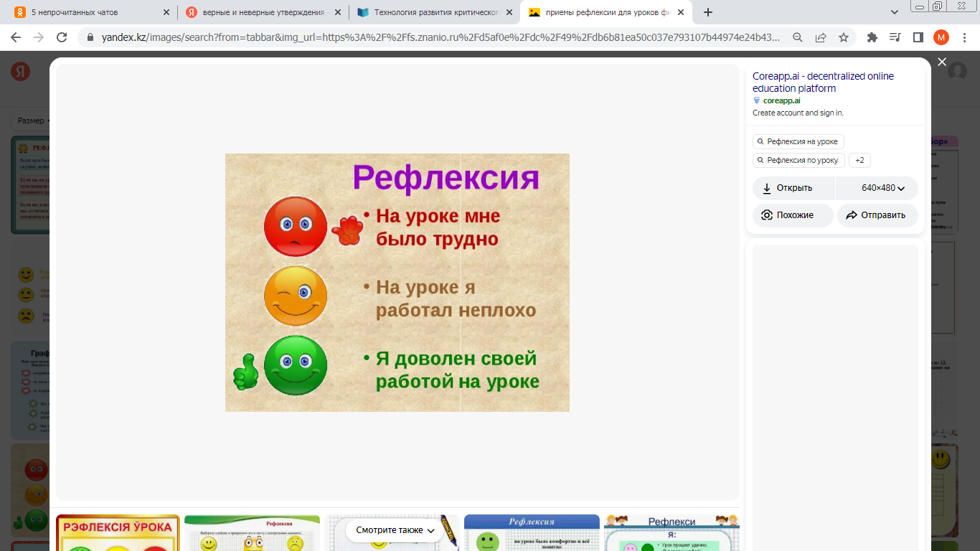This screenshot has height=551, width=980.
Task: Close the 'приемы рефлексии для уроков' tab
Action: click(x=680, y=12)
